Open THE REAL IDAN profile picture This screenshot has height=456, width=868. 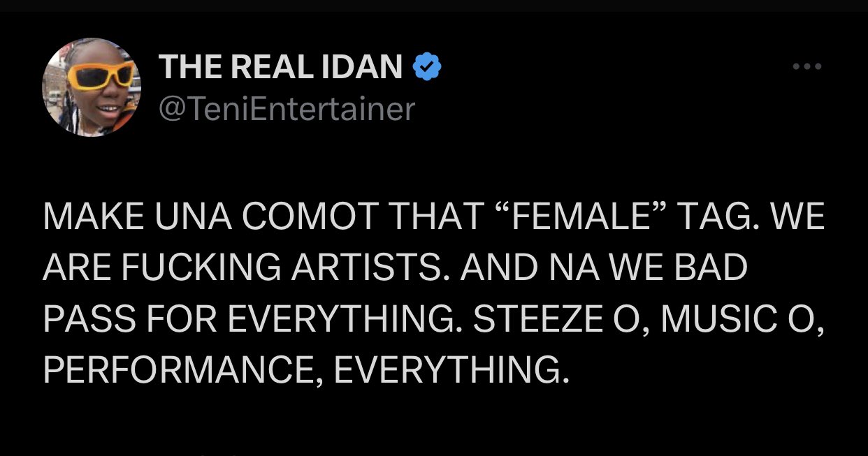coord(92,87)
